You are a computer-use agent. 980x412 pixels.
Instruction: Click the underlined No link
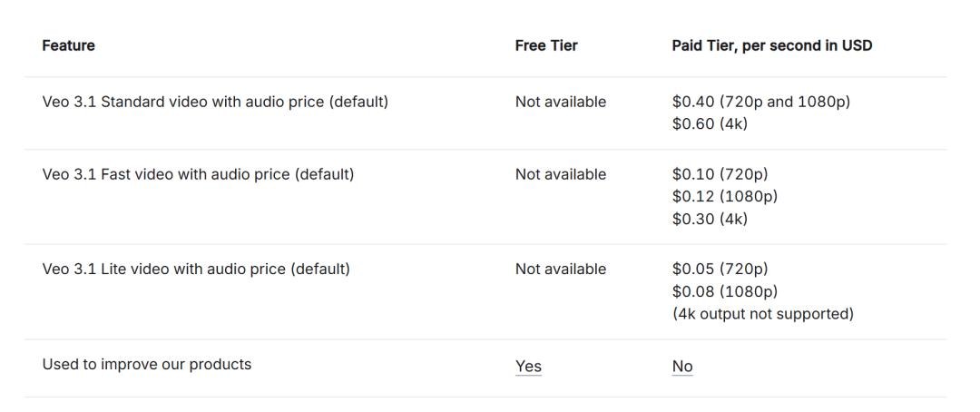point(682,366)
